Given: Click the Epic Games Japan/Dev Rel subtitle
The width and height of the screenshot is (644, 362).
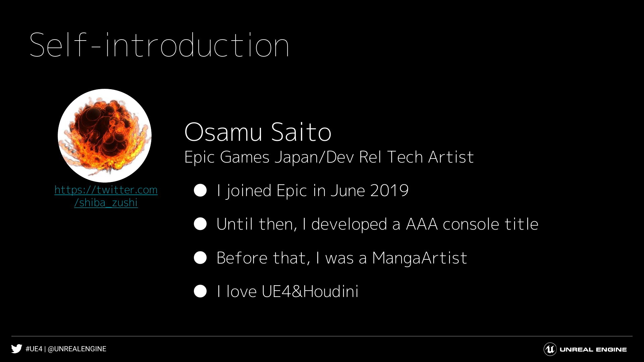Looking at the screenshot, I should pyautogui.click(x=329, y=157).
